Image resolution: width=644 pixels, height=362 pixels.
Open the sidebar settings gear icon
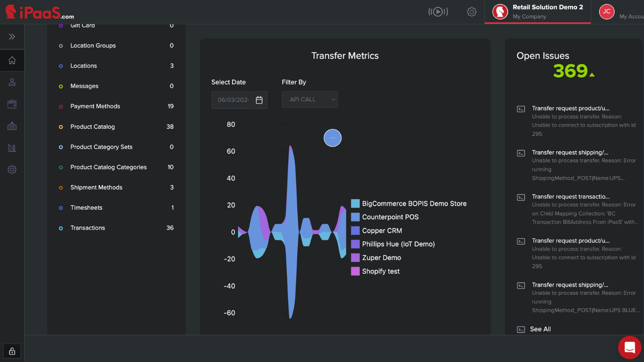point(12,170)
